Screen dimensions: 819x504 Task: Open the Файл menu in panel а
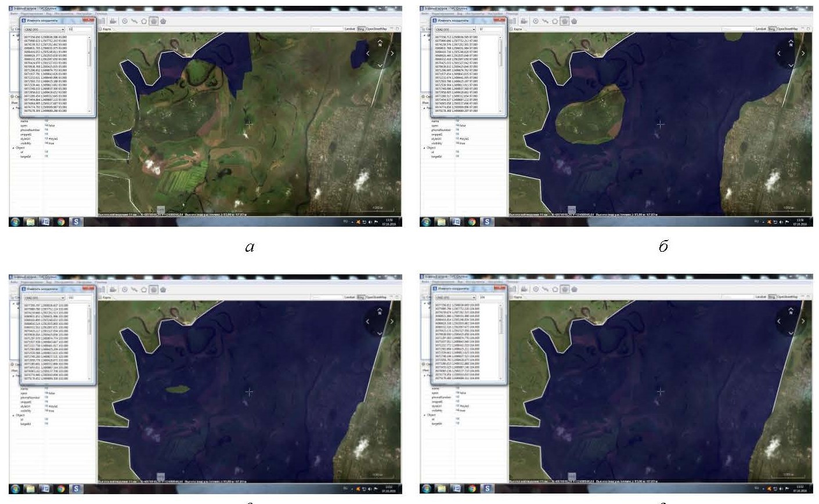(x=14, y=13)
